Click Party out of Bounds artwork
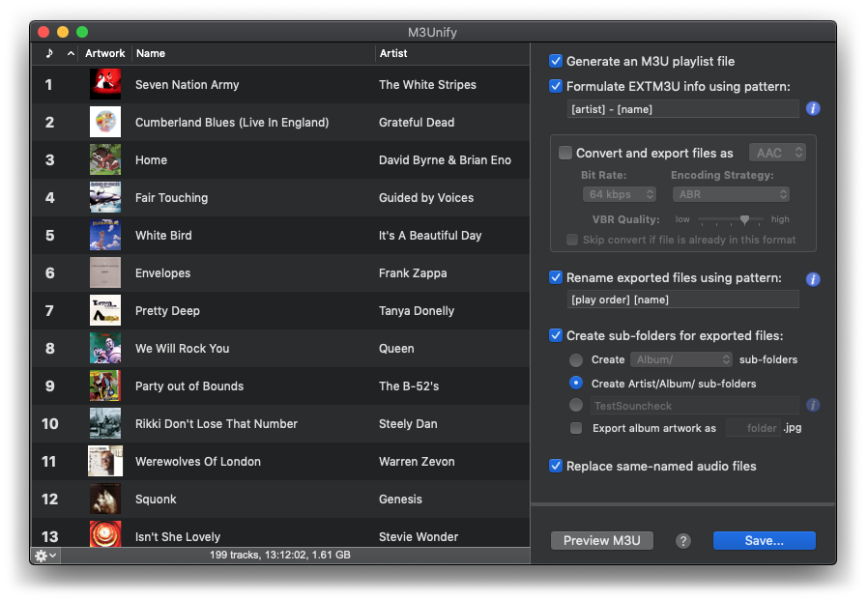Viewport: 868px width, 600px height. click(105, 386)
